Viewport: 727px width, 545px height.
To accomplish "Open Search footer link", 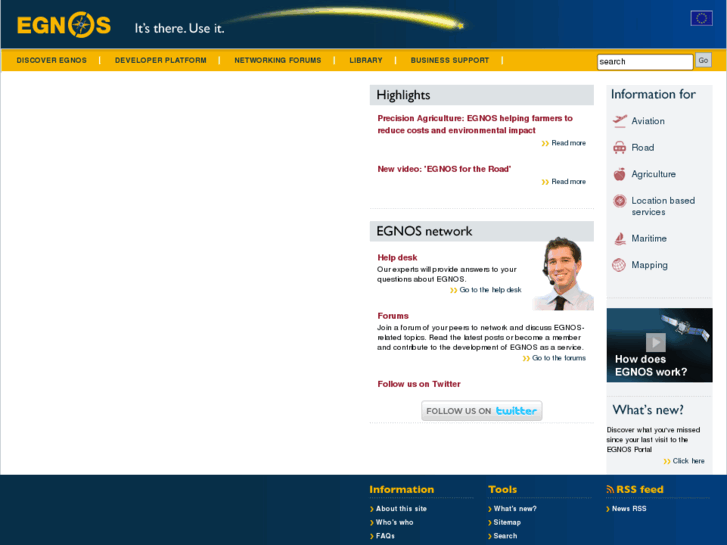I will 505,536.
